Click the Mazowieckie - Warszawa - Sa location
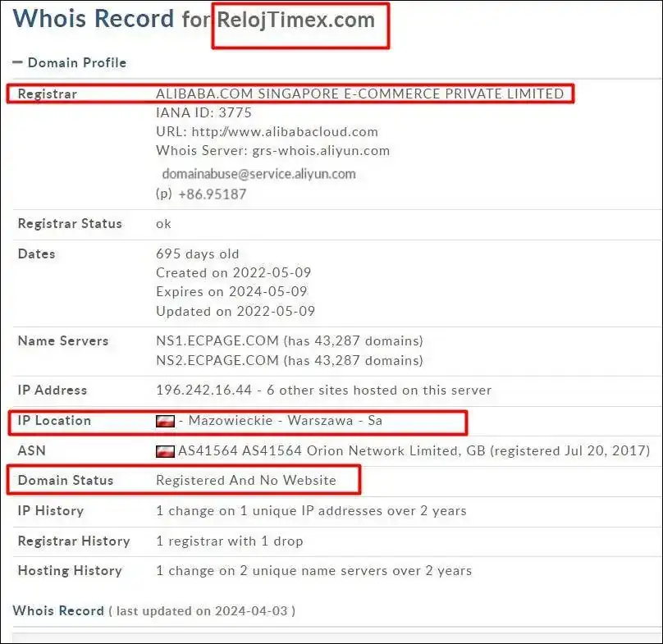Image resolution: width=663 pixels, height=644 pixels. point(286,420)
